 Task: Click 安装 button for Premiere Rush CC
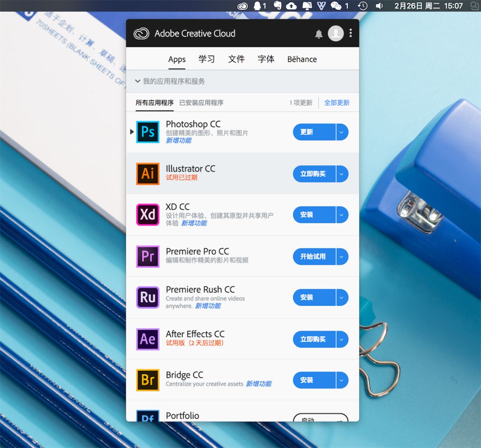[314, 298]
